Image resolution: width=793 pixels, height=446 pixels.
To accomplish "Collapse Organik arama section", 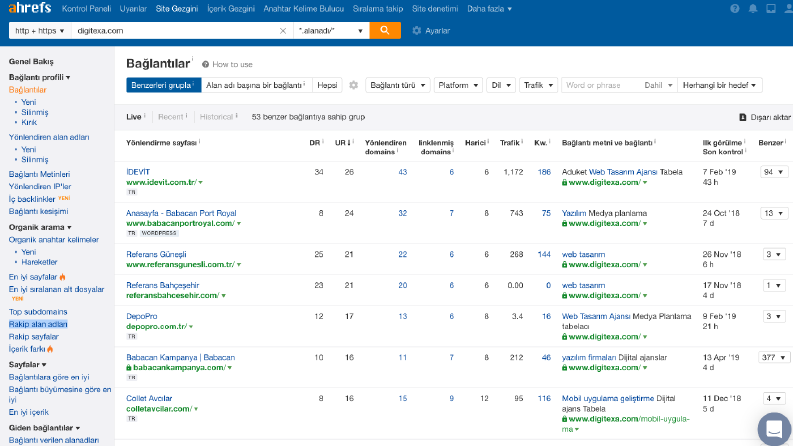I will 40,227.
